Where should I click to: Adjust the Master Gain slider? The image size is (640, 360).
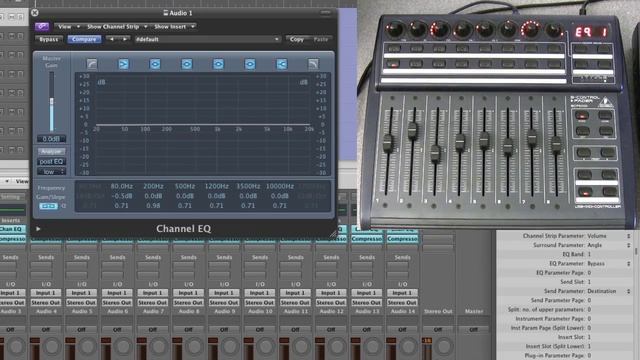(x=51, y=102)
